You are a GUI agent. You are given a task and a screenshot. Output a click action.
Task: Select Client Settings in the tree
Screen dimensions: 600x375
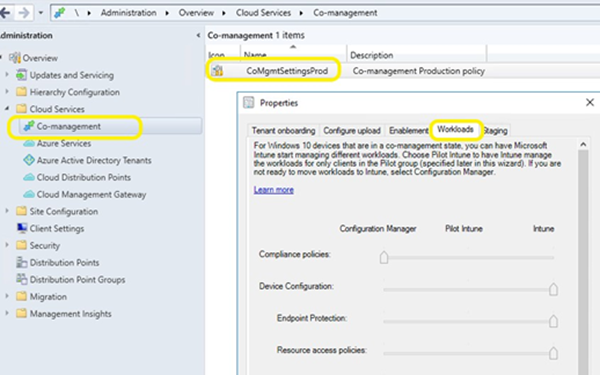(x=57, y=228)
